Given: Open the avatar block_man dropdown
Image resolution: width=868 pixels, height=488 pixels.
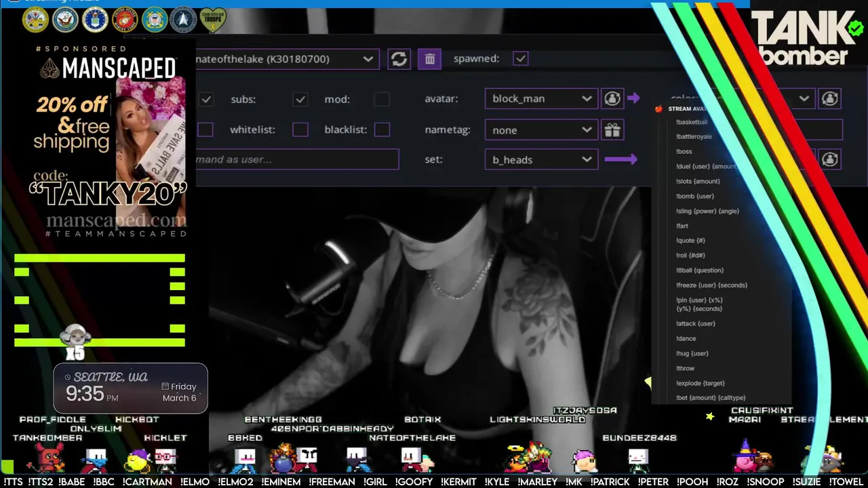Looking at the screenshot, I should pos(541,98).
